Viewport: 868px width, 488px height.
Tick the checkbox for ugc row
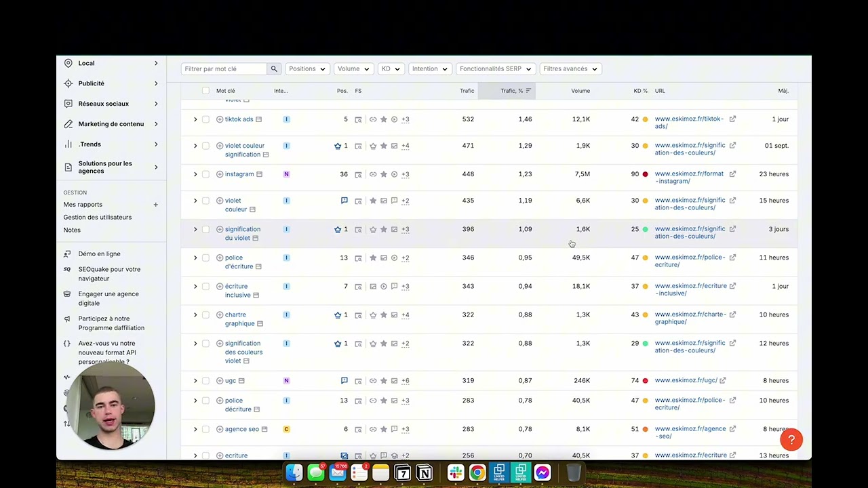coord(205,380)
